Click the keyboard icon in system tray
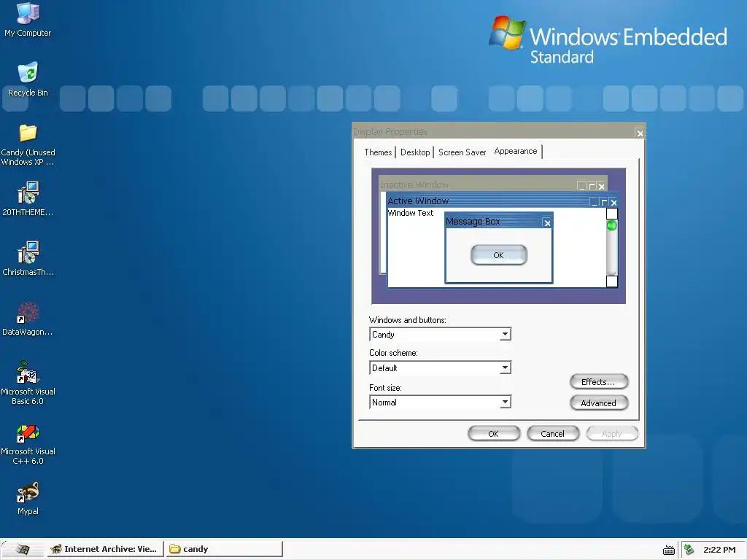The width and height of the screenshot is (747, 560). (x=669, y=550)
